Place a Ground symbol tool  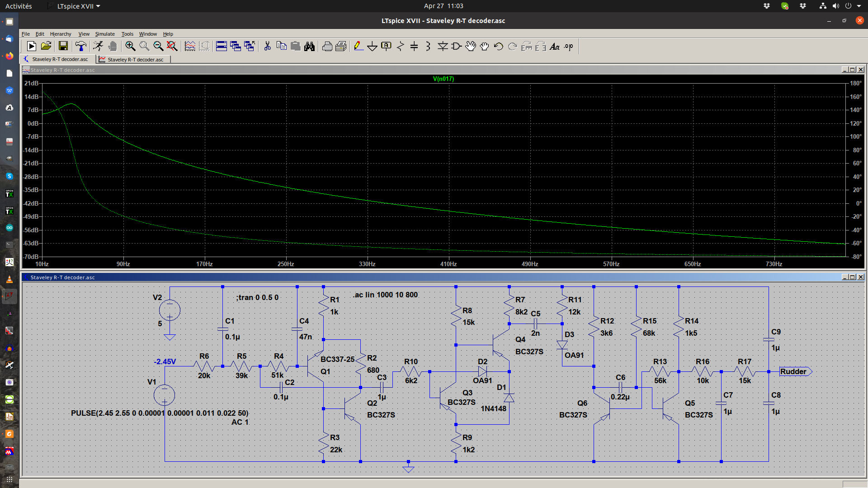click(372, 46)
